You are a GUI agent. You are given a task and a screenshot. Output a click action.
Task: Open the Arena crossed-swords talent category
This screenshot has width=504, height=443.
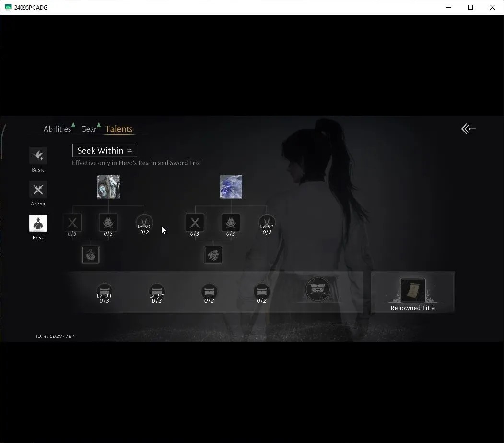pos(38,190)
